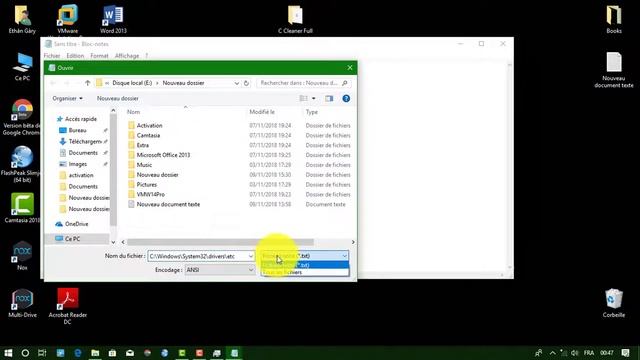Viewport: 640px width, 360px height.
Task: Refresh the folder listing
Action: (246, 83)
